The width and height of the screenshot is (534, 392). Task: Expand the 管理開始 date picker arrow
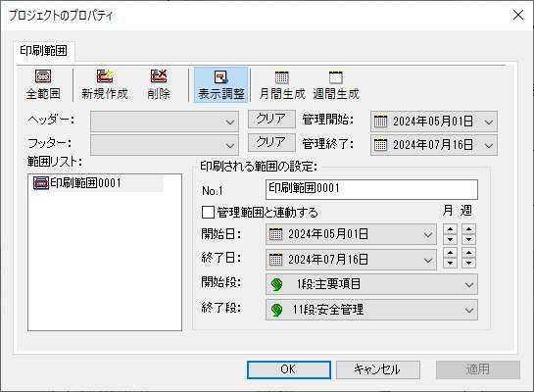(489, 122)
